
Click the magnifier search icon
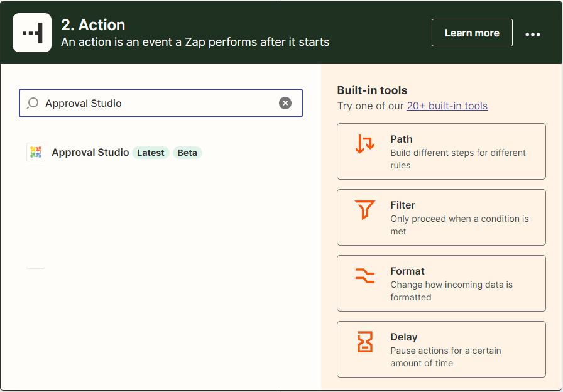(33, 103)
